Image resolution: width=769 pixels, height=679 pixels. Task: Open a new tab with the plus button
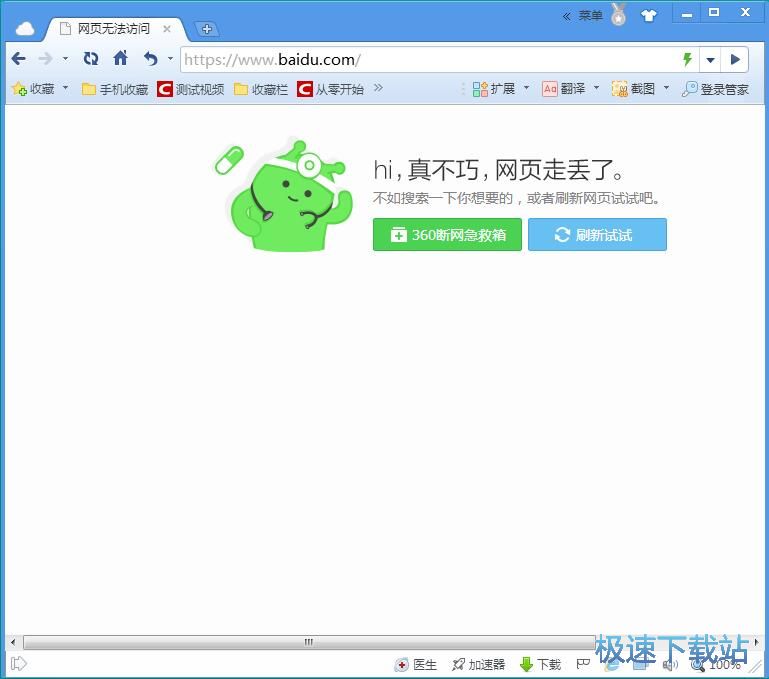coord(206,29)
